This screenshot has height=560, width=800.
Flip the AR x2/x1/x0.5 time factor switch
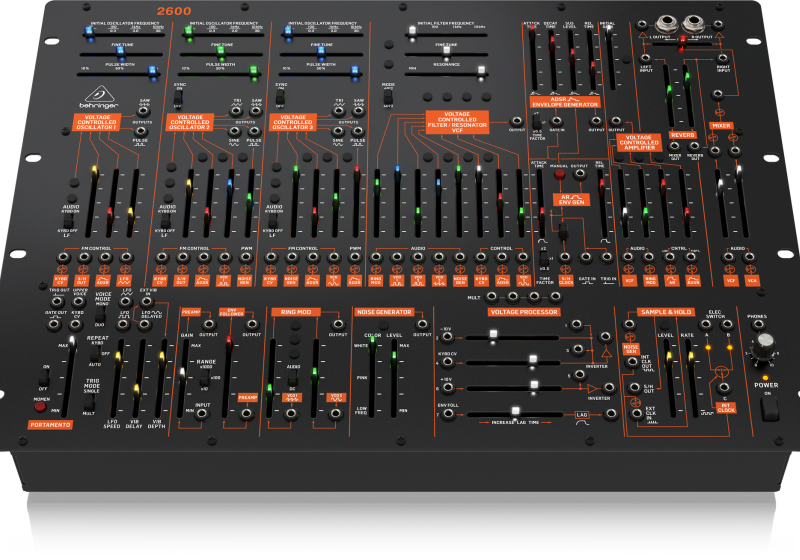point(544,258)
